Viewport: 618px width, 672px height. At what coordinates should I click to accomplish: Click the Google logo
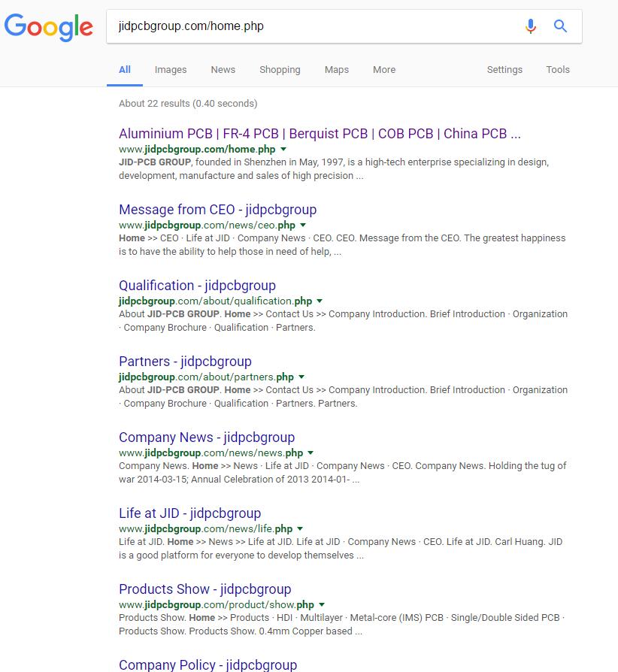tap(48, 27)
